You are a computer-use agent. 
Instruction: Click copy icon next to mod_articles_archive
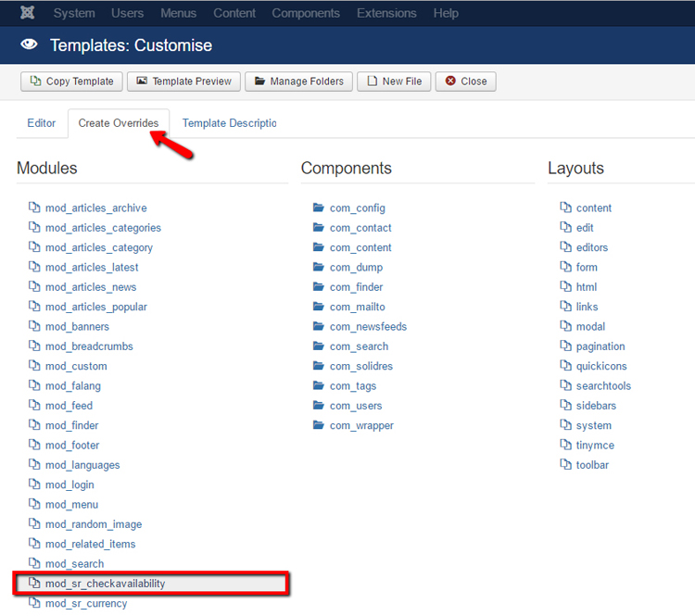click(34, 207)
